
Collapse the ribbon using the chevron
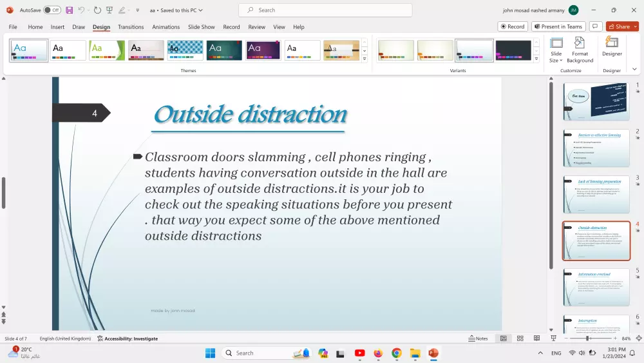634,69
